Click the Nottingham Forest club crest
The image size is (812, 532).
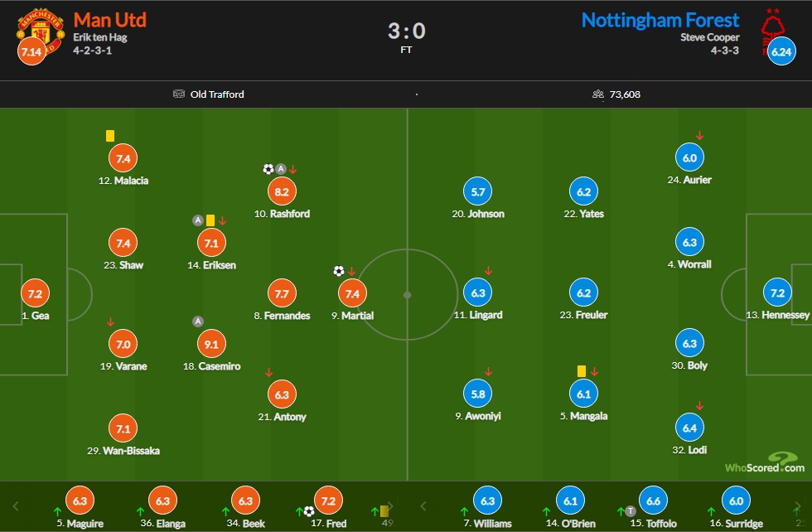(772, 31)
